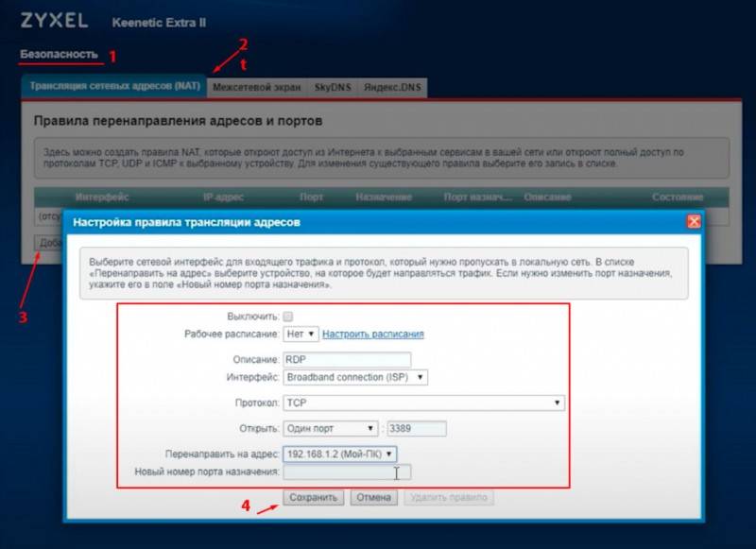The image size is (756, 549).
Task: Click the Новый номер порта назначения field
Action: coord(347,472)
